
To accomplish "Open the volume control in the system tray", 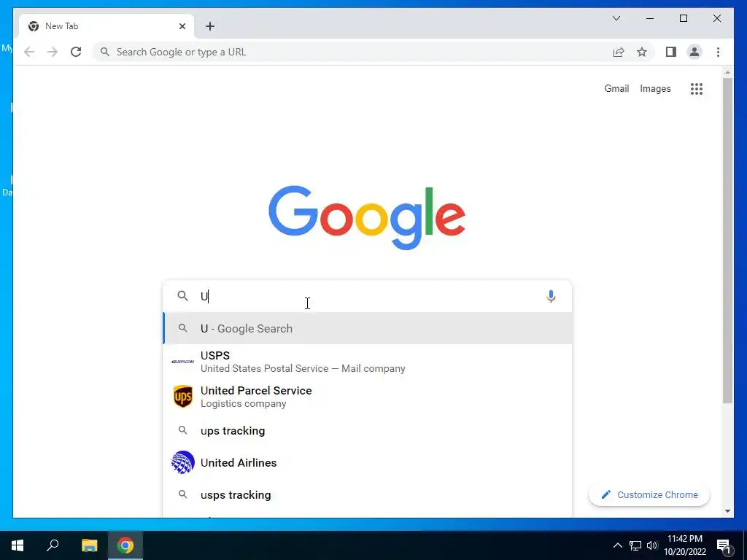I will 652,545.
